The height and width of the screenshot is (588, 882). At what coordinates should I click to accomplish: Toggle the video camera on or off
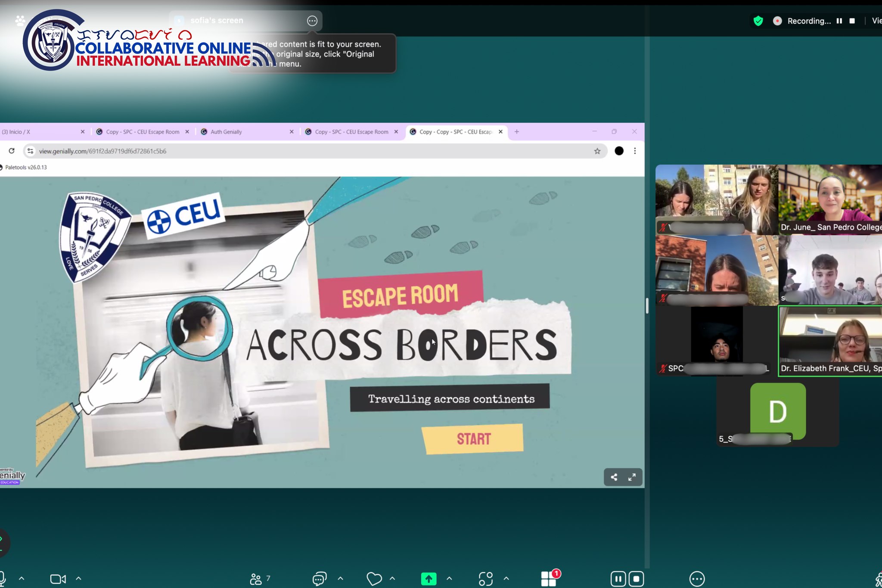[58, 579]
